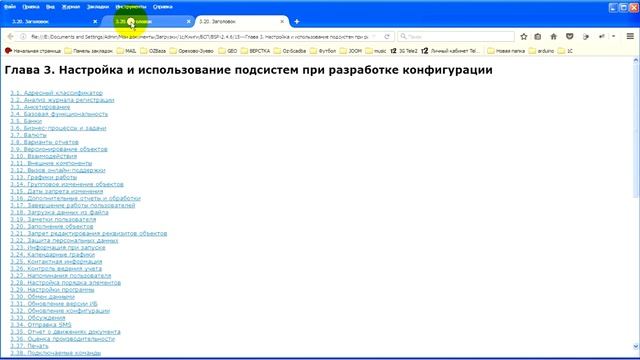Open the GEO bookmark folder
This screenshot has width=640, height=360.
click(228, 51)
